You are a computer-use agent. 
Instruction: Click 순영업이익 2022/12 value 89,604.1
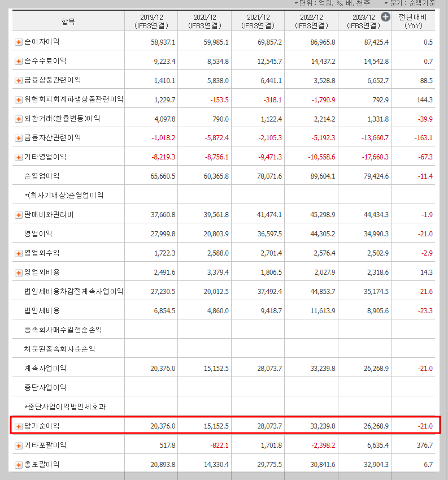pos(323,176)
